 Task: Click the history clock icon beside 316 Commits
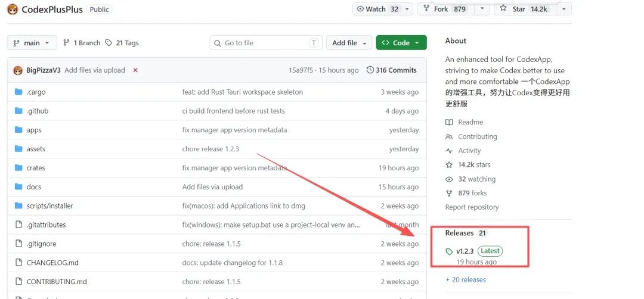coord(370,70)
